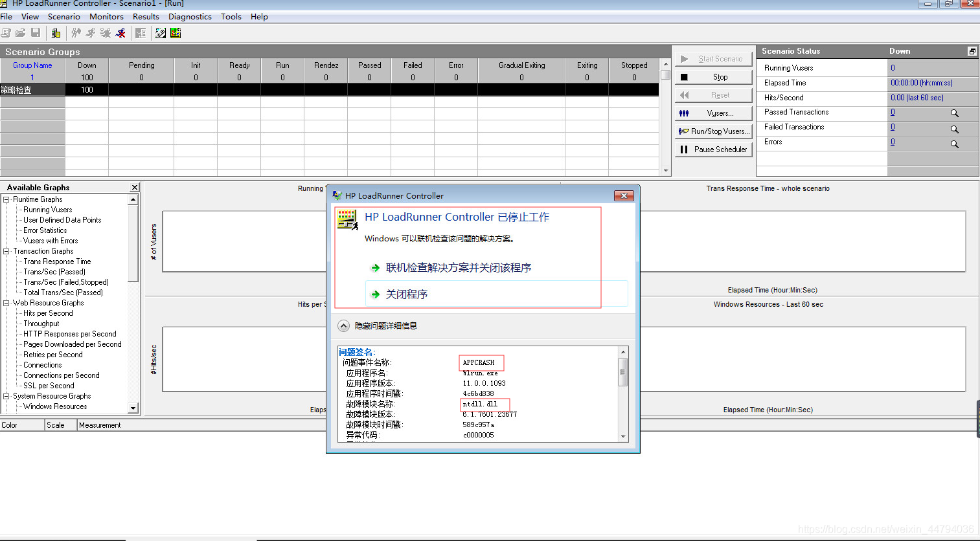The width and height of the screenshot is (980, 541).
Task: Open the File menu
Action: [6, 17]
